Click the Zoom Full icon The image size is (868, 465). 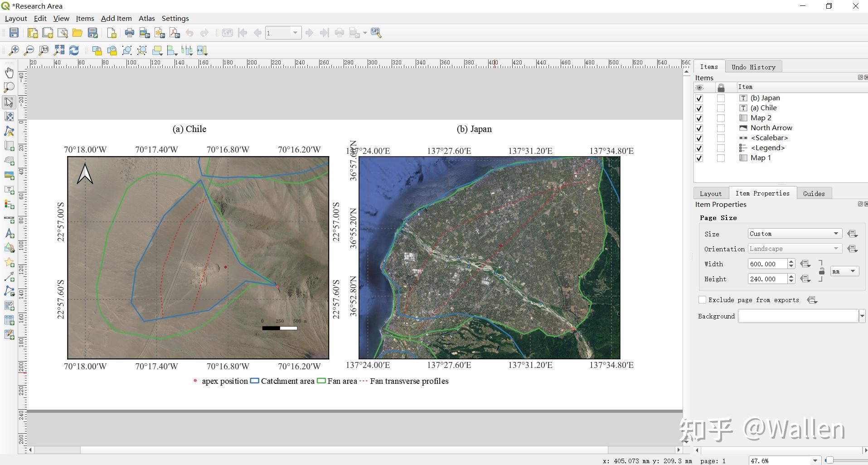tap(59, 50)
